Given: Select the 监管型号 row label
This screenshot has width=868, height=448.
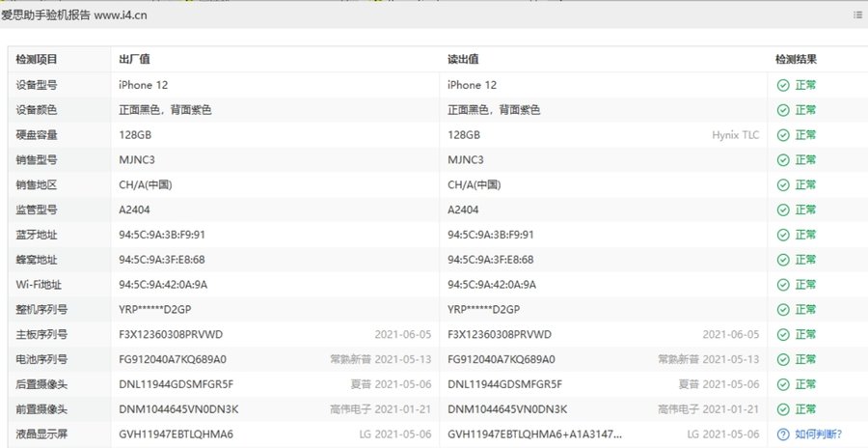Looking at the screenshot, I should 36,210.
